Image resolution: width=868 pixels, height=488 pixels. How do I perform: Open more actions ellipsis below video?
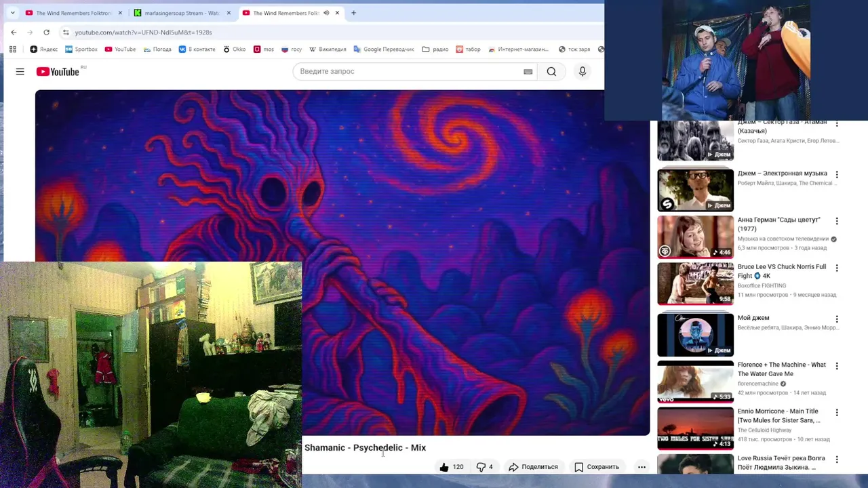(642, 467)
